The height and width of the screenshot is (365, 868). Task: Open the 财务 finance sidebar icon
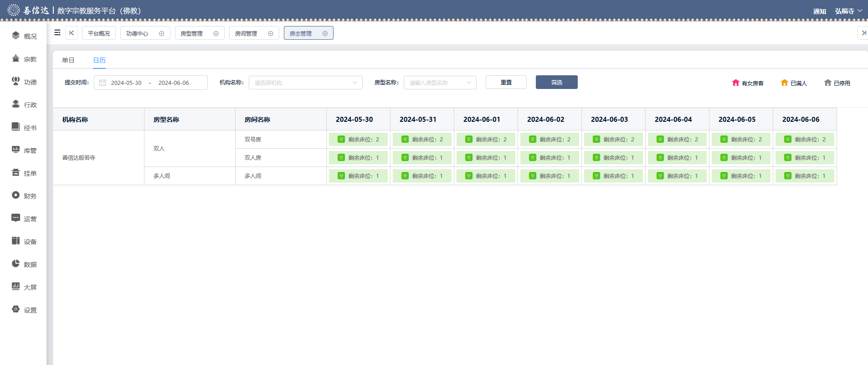[16, 195]
